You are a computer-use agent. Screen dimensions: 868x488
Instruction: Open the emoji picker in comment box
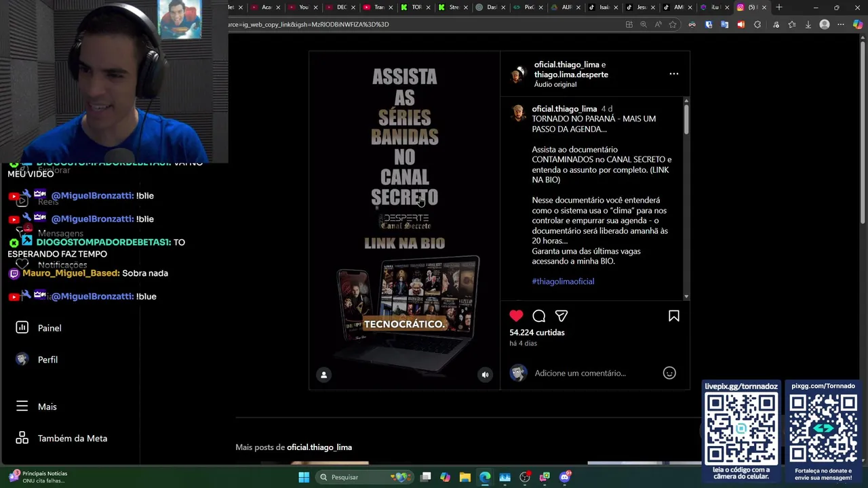669,373
